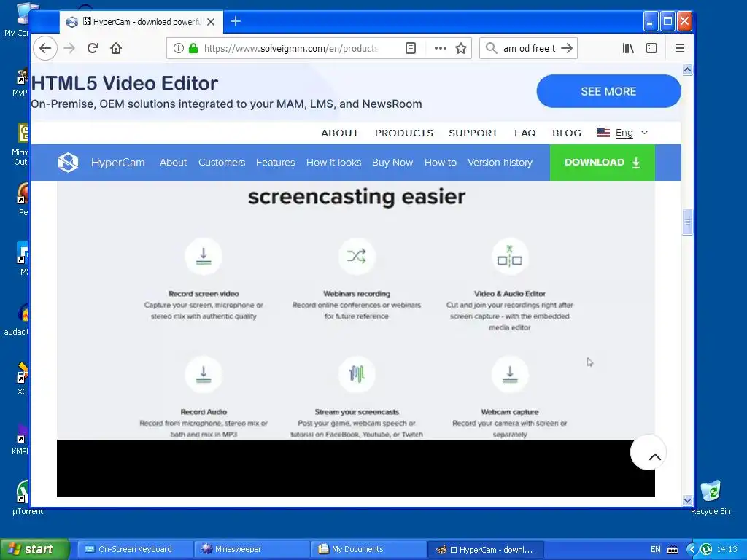The width and height of the screenshot is (747, 560).
Task: Open Buy Now nav link
Action: pyautogui.click(x=392, y=163)
